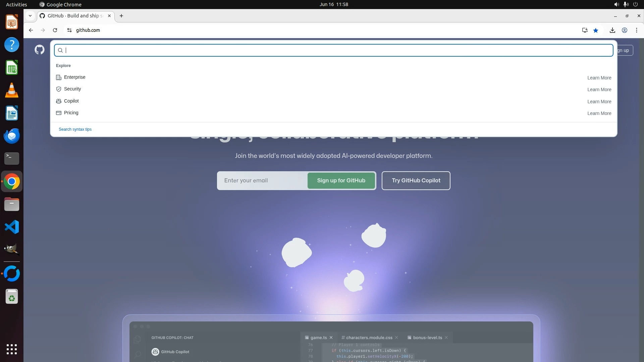Open Visual Studio Code from dock
The height and width of the screenshot is (362, 644).
(12, 227)
